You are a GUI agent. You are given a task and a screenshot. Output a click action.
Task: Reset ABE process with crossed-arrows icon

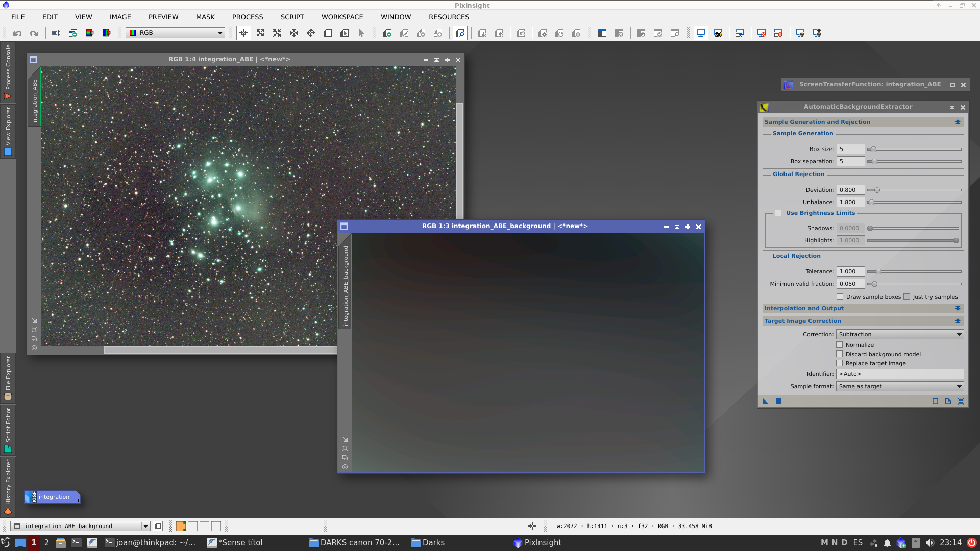[961, 402]
